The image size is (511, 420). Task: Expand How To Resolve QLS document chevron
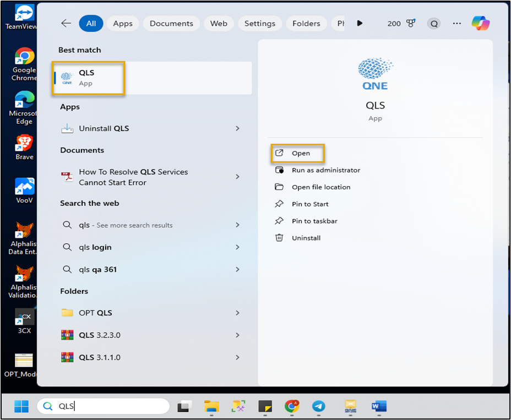pos(237,177)
